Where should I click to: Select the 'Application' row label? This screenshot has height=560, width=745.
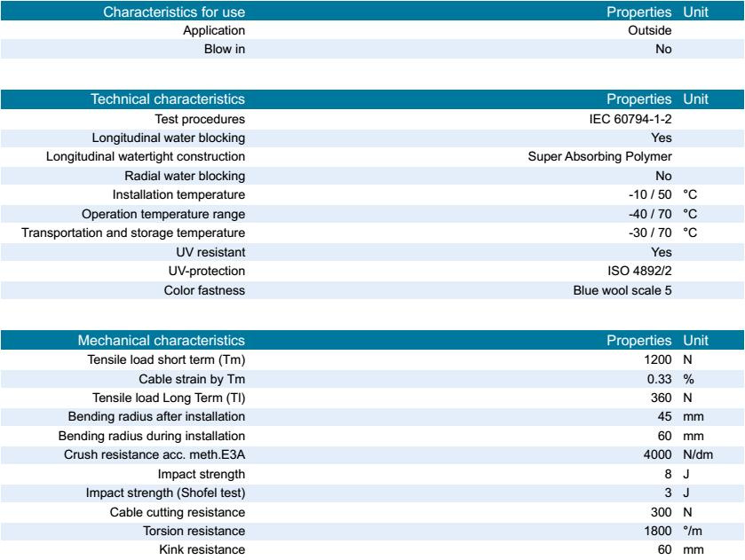point(214,31)
